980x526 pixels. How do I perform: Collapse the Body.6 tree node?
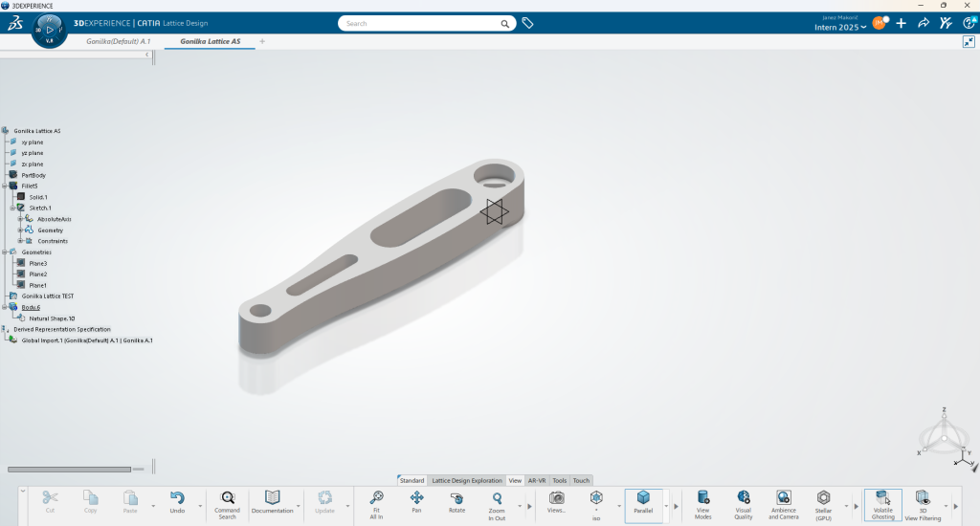5,307
